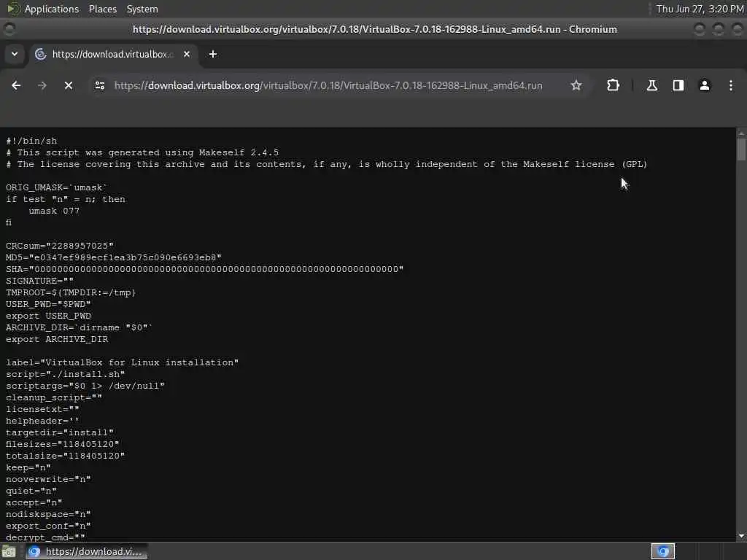Open the Applications menu
The height and width of the screenshot is (560, 747).
click(52, 9)
